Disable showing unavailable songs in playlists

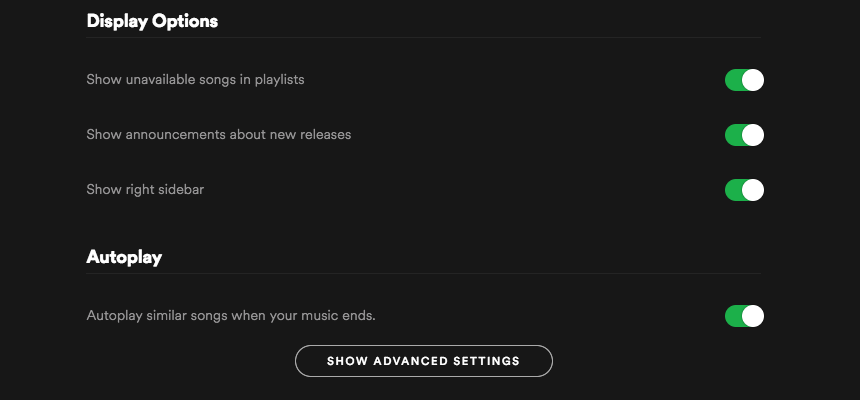point(744,80)
